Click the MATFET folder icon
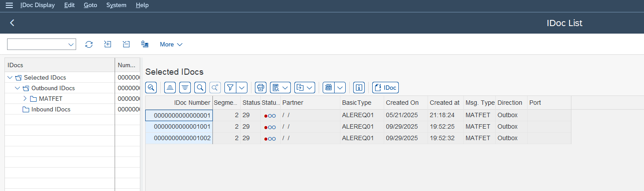This screenshot has height=191, width=644. [34, 99]
